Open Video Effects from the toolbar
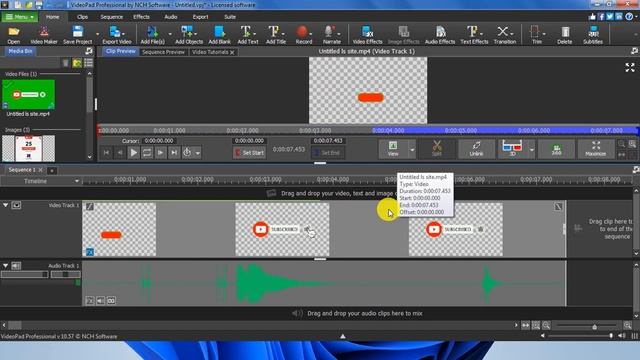The image size is (640, 360). tap(367, 35)
